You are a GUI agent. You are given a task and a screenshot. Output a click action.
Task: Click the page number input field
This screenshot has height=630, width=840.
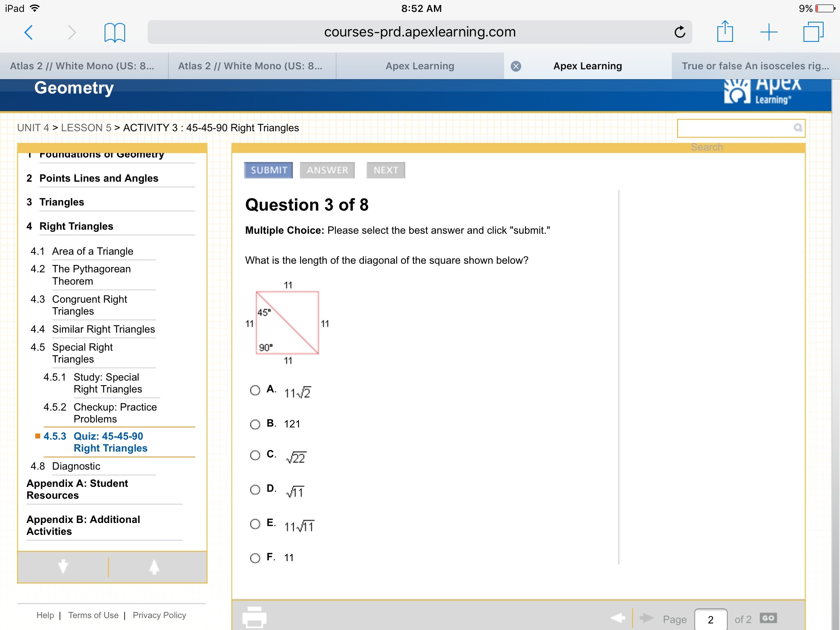point(710,619)
